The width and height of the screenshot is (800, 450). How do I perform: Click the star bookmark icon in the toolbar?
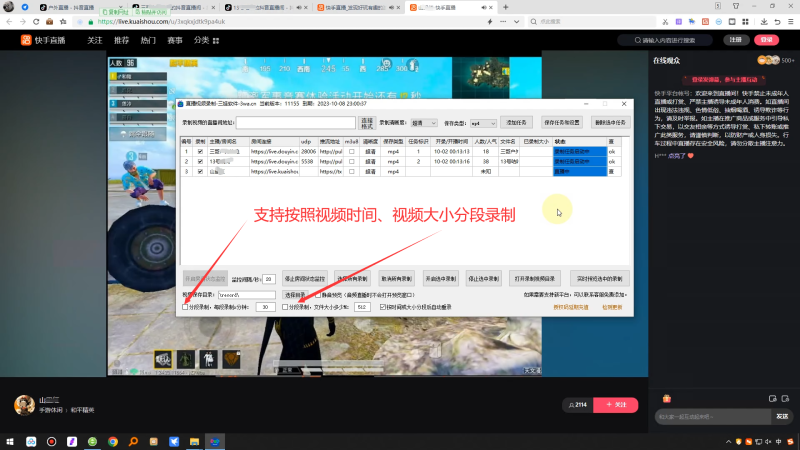[x=63, y=22]
